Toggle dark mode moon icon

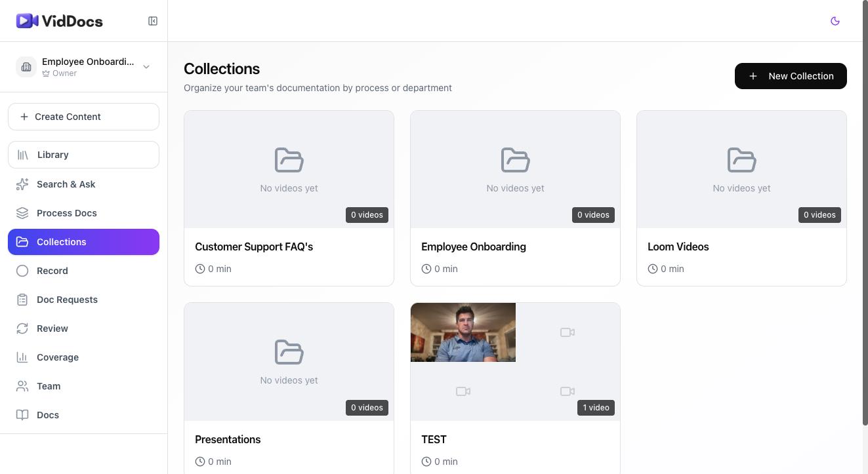[835, 21]
